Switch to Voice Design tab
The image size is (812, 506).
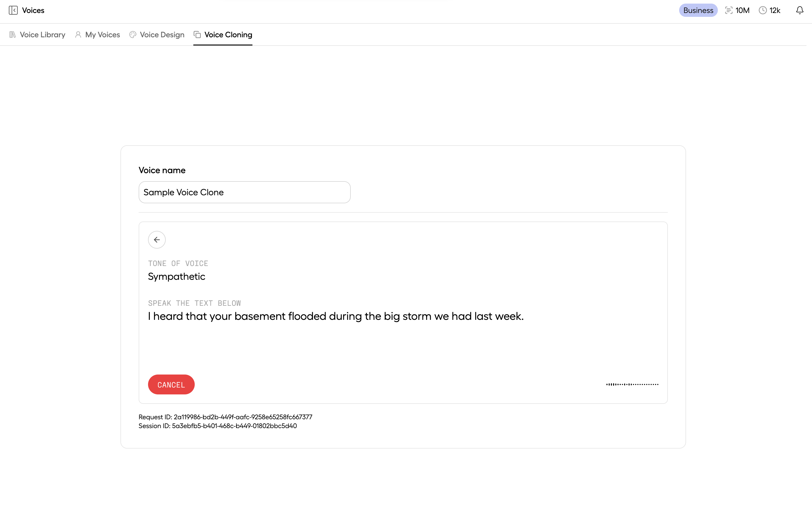point(162,35)
